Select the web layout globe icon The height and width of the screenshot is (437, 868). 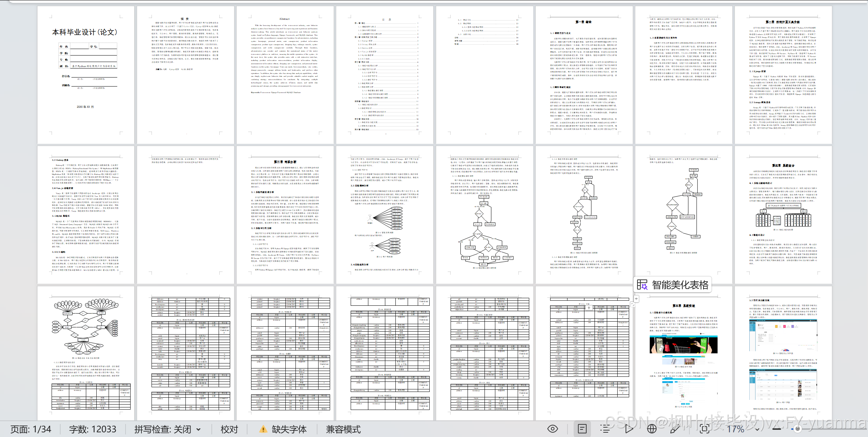point(652,429)
